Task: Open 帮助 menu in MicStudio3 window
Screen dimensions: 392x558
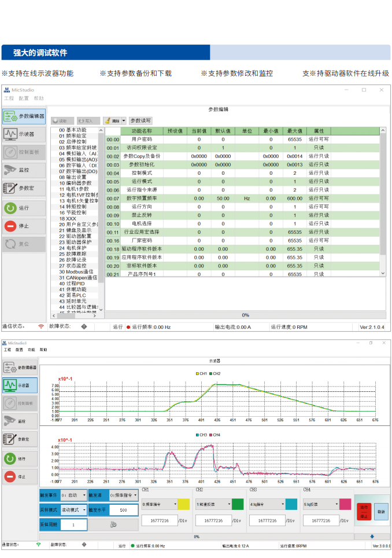Action: pos(43,350)
